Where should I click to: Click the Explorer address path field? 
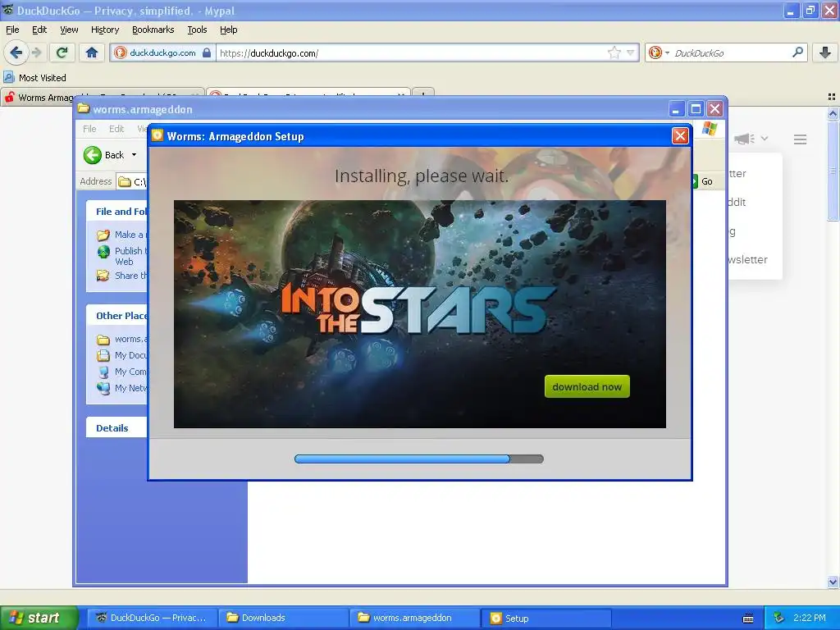[x=132, y=181]
